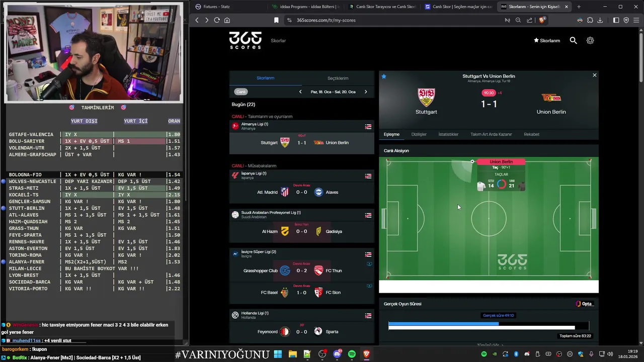Bookmark this page in the address bar
Image resolution: width=644 pixels, height=362 pixels.
(x=276, y=20)
